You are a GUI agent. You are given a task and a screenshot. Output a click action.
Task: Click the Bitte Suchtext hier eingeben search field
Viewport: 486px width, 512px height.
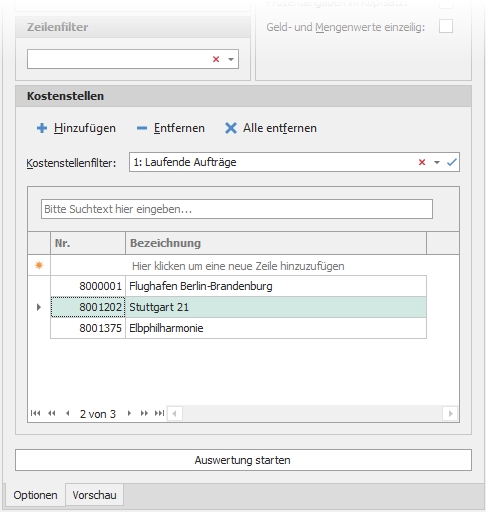coord(237,209)
